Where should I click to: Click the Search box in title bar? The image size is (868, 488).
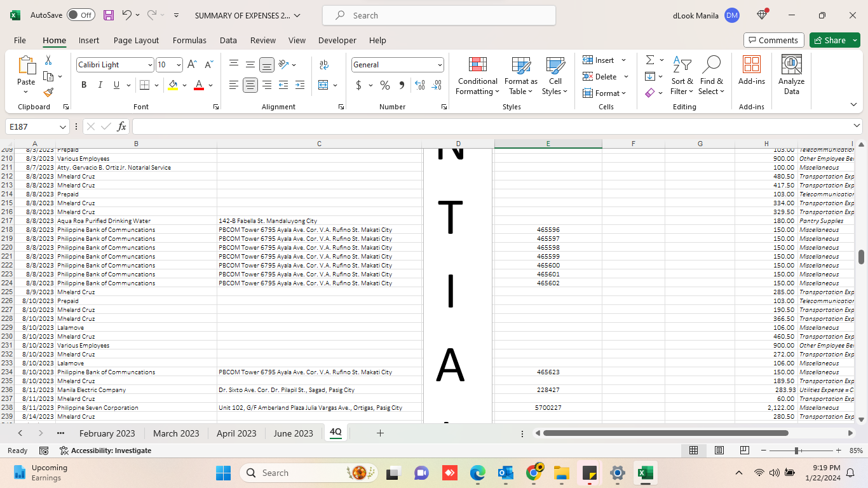coord(439,15)
